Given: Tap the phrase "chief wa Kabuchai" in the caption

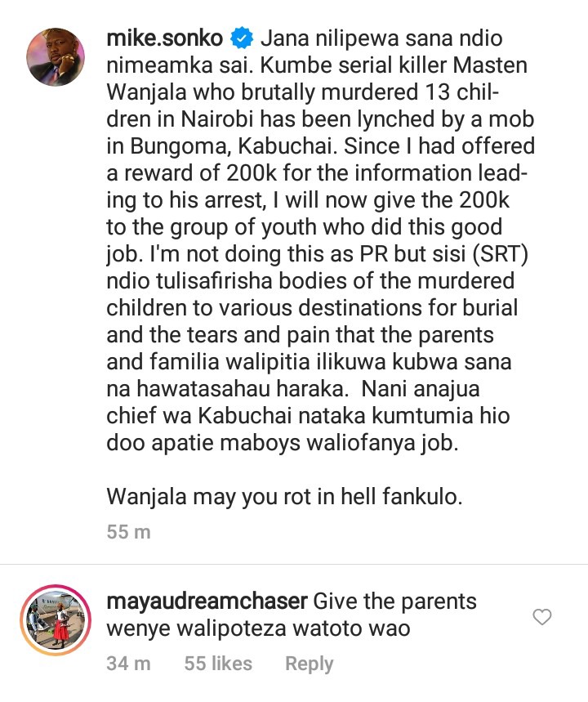Looking at the screenshot, I should click(199, 416).
